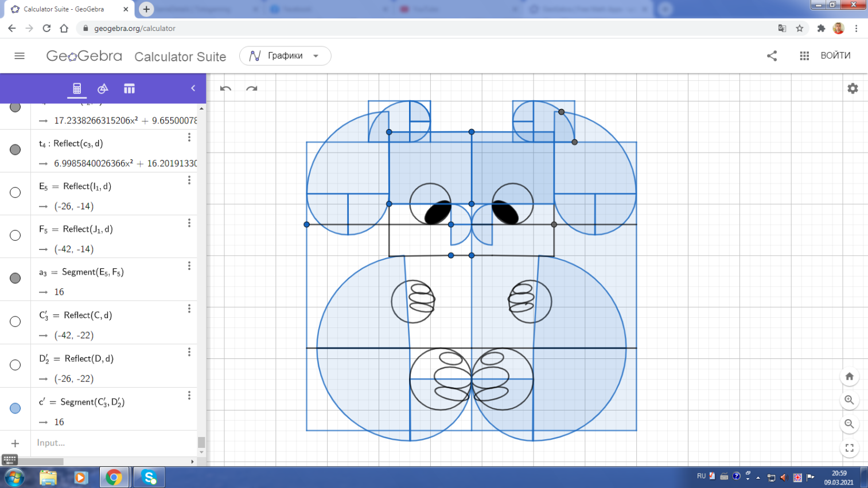Viewport: 868px width, 488px height.
Task: Add new item with plus icon
Action: point(15,443)
